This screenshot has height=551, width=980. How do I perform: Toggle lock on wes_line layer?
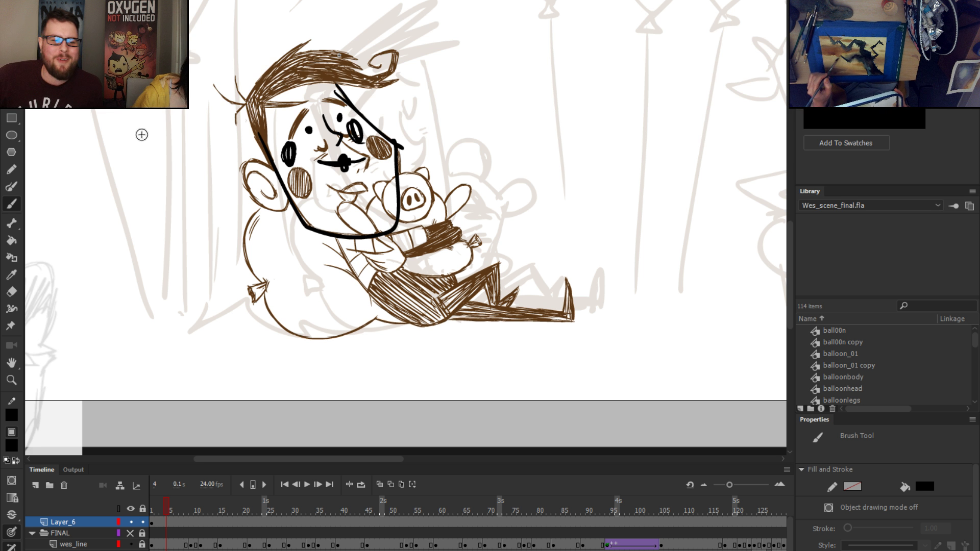point(142,544)
